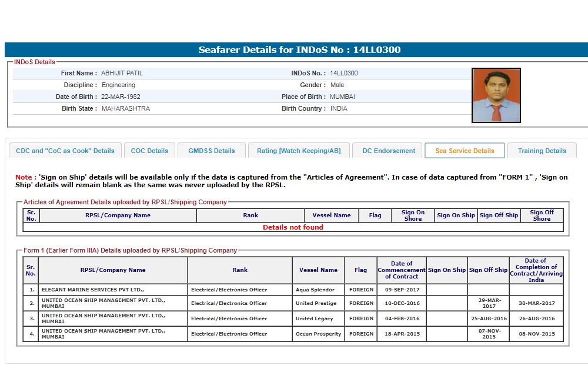Screen dimensions: 588x365
Task: Click the red "Details not found" message
Action: (x=293, y=227)
